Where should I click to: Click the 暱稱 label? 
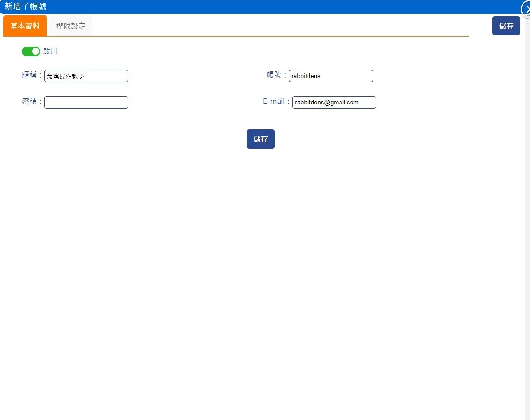(x=32, y=75)
